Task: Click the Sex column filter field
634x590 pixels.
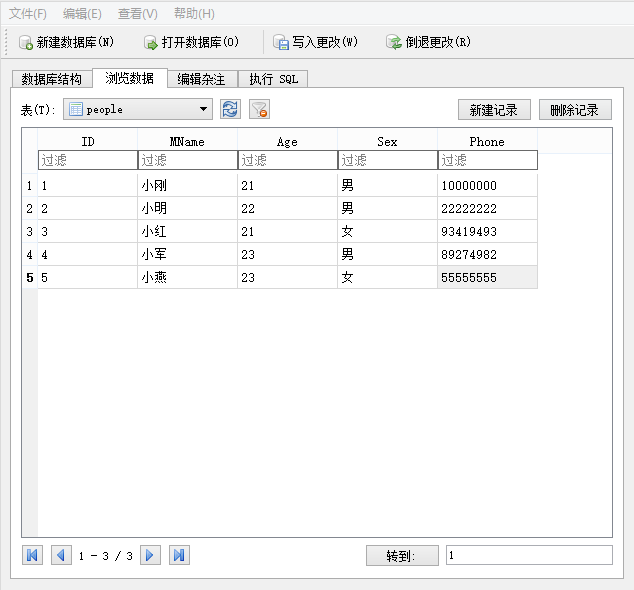Action: [x=387, y=160]
